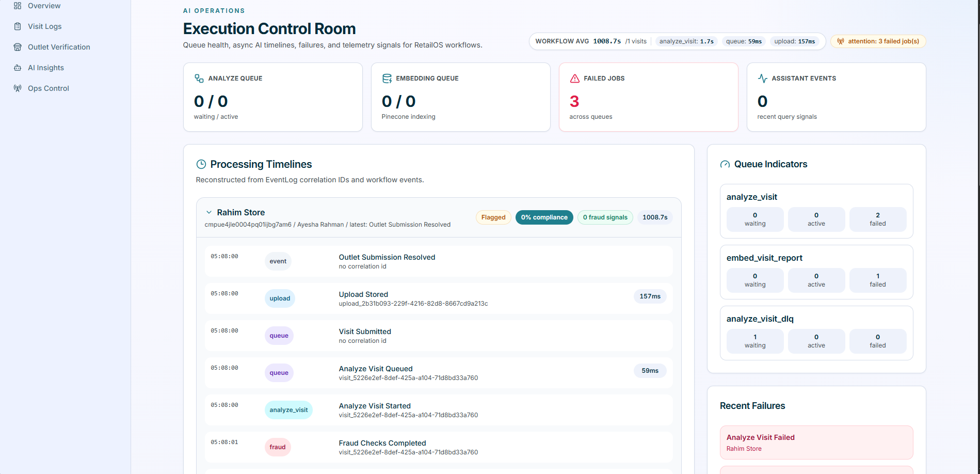Click the analyze_visit_dlq 1 waiting counter

coord(755,341)
